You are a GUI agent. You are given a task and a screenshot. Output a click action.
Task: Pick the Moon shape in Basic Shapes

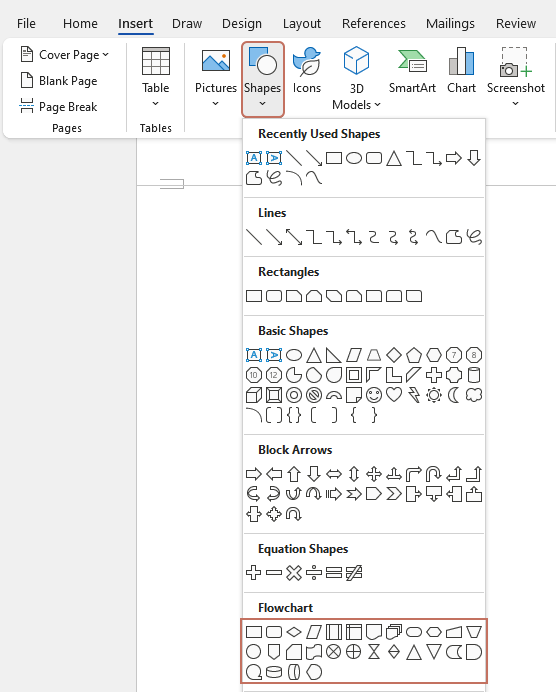pyautogui.click(x=454, y=395)
